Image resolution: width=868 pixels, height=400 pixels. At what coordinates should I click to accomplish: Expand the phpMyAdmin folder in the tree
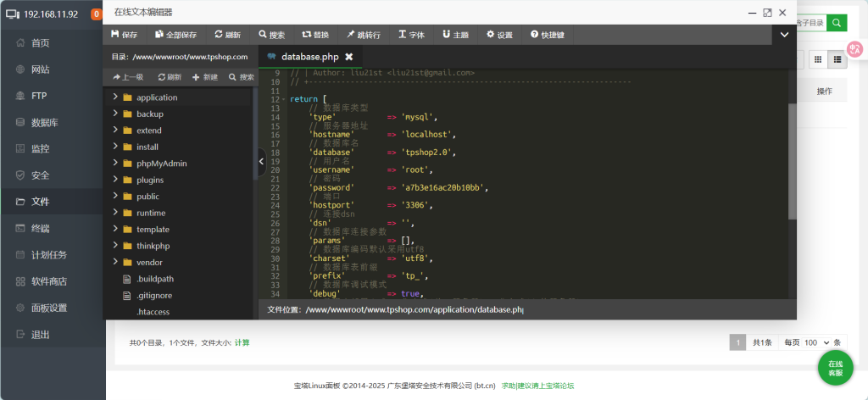(x=115, y=164)
